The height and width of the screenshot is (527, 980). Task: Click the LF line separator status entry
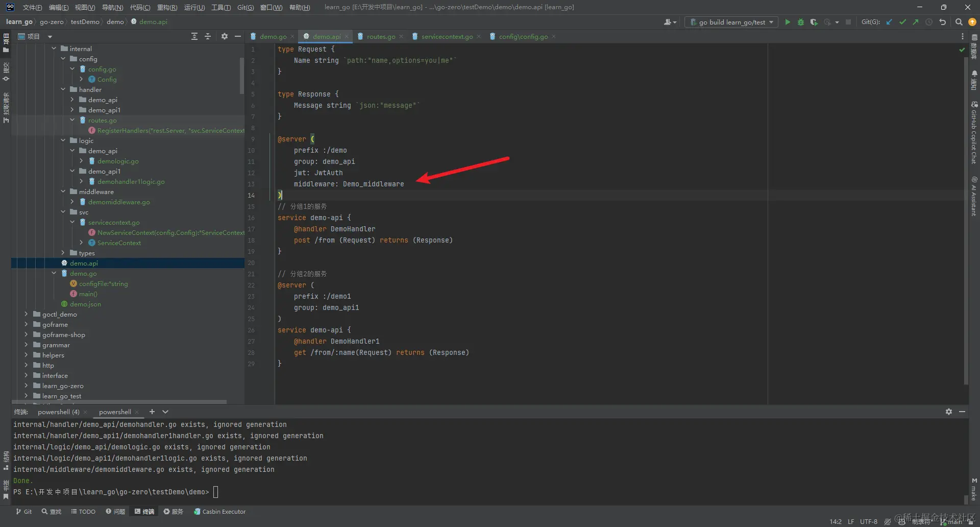851,521
